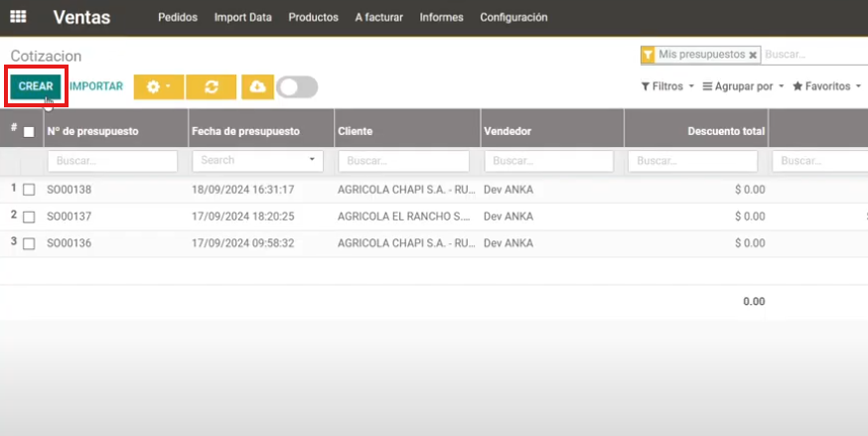
Task: Tick the select-all header checkbox
Action: pos(29,132)
